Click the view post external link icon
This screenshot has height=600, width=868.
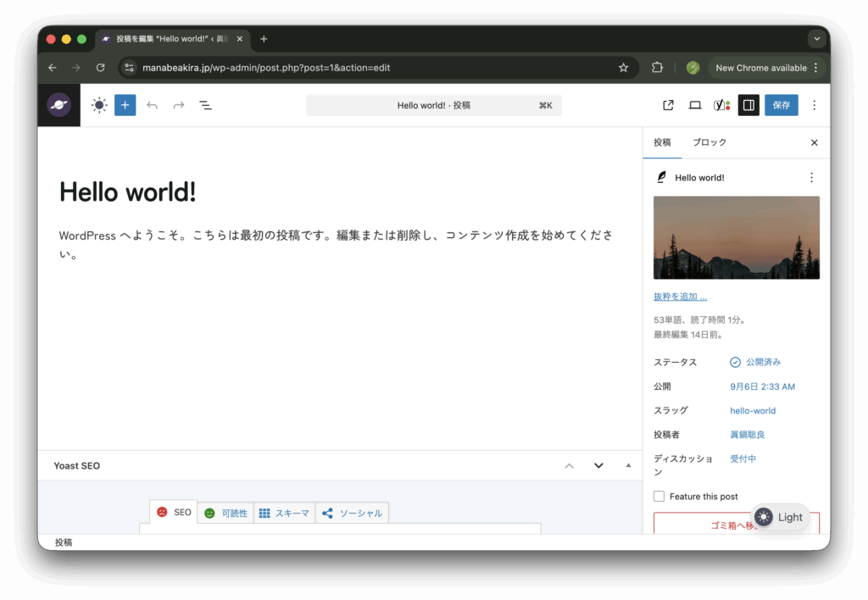coord(668,105)
